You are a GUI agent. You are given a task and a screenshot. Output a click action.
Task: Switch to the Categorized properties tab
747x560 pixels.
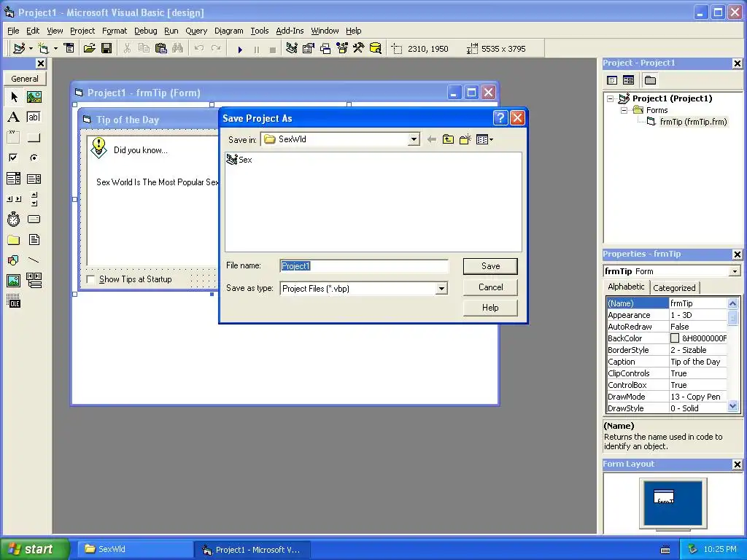point(674,288)
